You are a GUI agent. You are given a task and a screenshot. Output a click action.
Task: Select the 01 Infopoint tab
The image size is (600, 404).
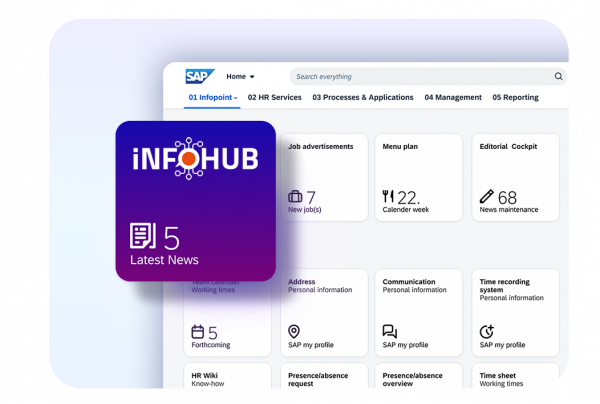coord(212,98)
